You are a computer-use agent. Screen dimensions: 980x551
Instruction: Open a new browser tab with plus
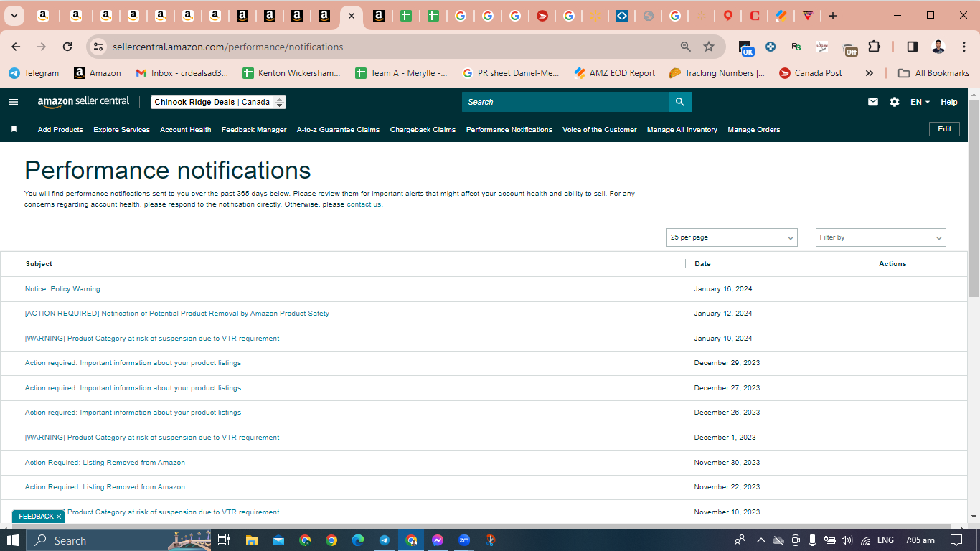pos(833,16)
